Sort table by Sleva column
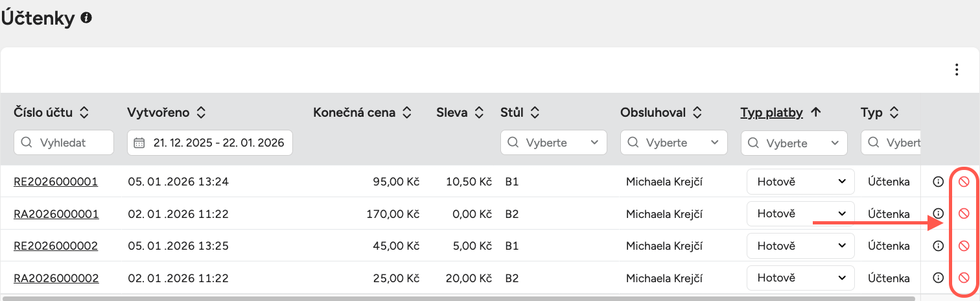980x301 pixels. (479, 113)
